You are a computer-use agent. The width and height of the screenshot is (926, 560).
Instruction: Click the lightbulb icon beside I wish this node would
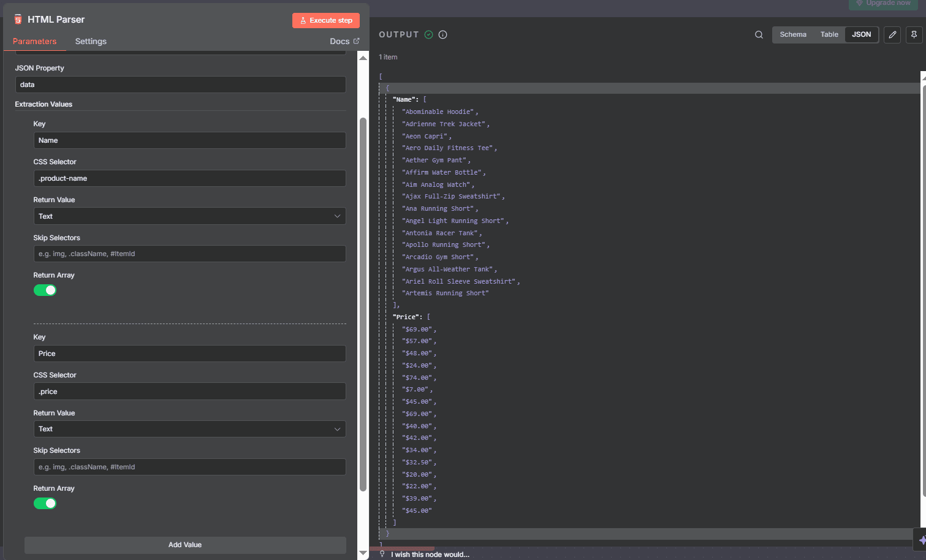(382, 554)
